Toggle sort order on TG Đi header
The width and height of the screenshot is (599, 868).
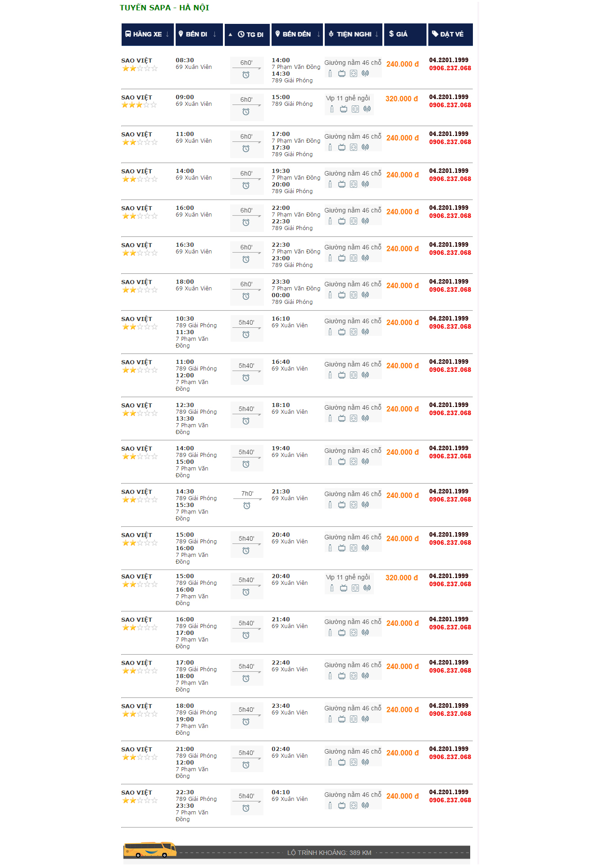pyautogui.click(x=247, y=35)
